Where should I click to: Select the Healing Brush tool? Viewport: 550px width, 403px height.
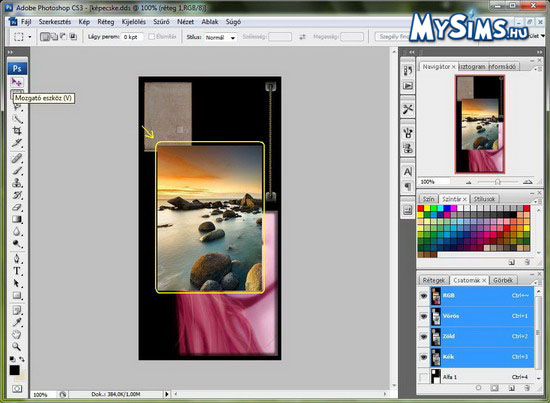click(17, 159)
